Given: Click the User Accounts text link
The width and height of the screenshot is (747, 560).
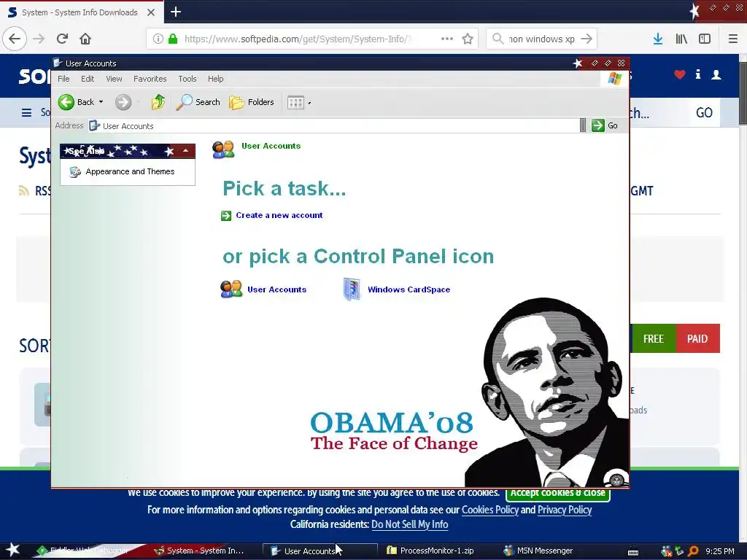Looking at the screenshot, I should tap(276, 289).
